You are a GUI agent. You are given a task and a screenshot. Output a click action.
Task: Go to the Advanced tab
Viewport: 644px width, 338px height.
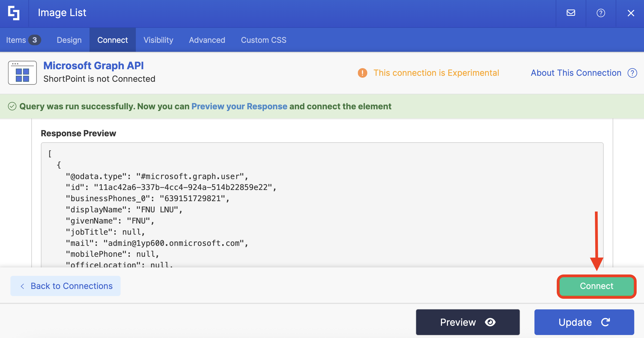tap(207, 40)
